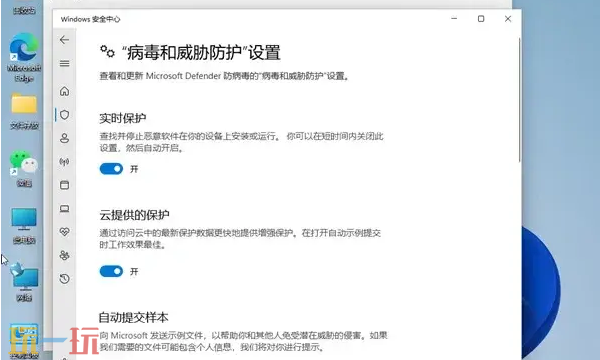Select the This PC (此电脑) desktop icon
Image resolution: width=600 pixels, height=360 pixels.
tap(24, 226)
